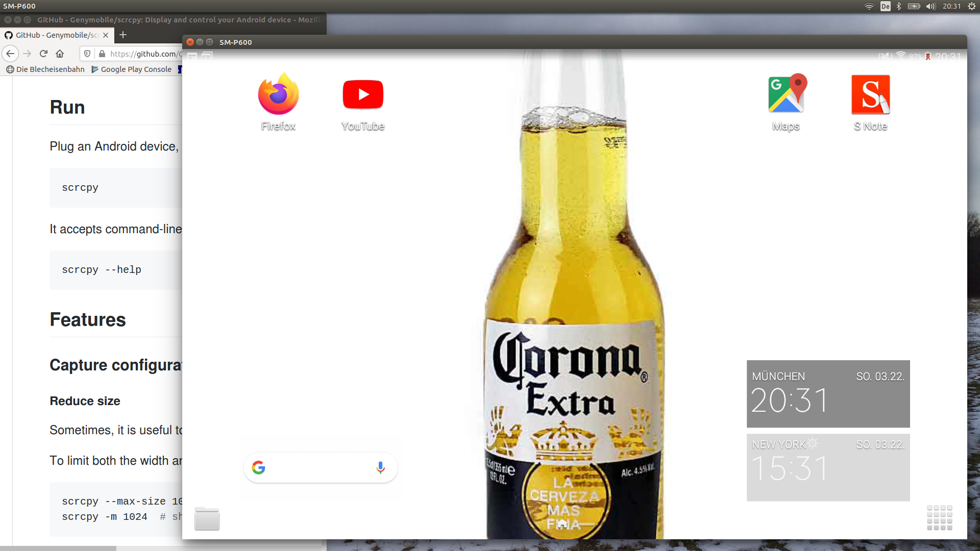Go back in Firefox browser

[x=10, y=54]
